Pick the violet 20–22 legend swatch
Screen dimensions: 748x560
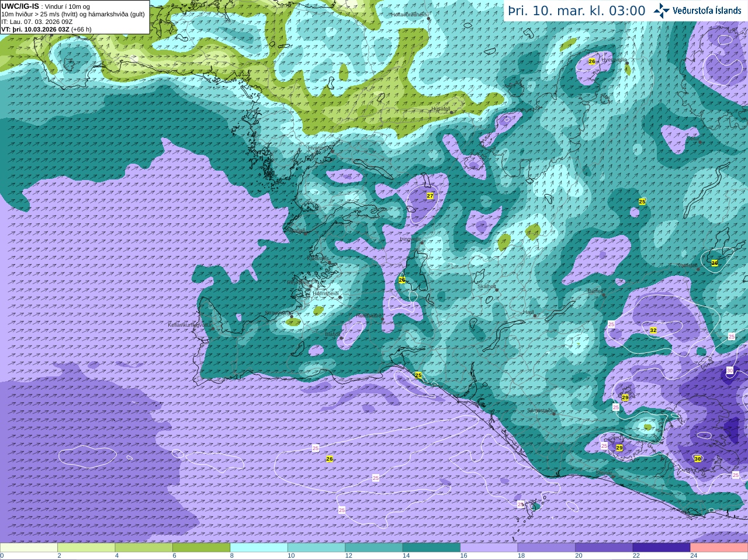(604, 548)
